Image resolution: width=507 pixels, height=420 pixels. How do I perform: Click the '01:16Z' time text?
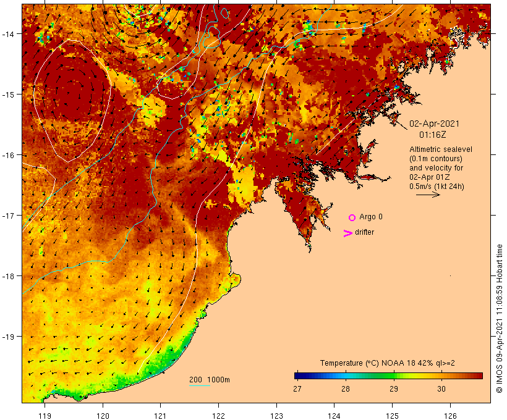click(x=433, y=135)
